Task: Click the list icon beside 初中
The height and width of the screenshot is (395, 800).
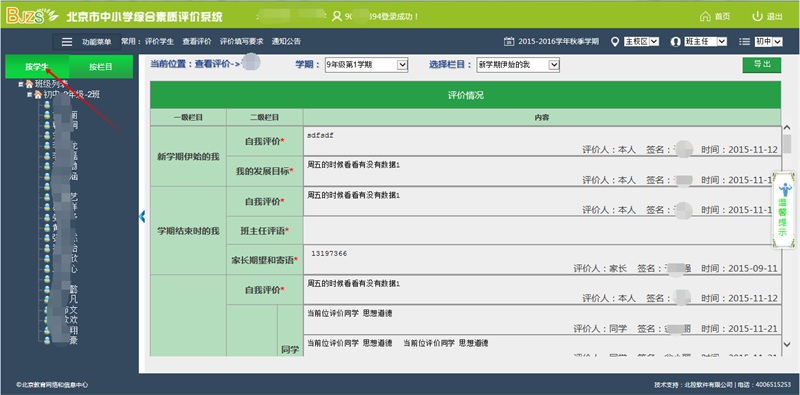Action: click(x=744, y=42)
